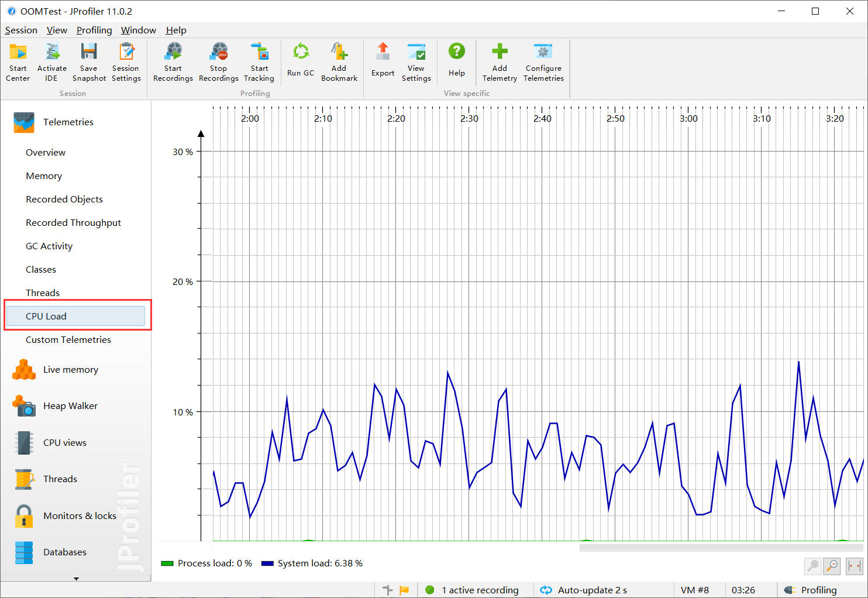Export the current view
This screenshot has width=868, height=598.
point(383,60)
